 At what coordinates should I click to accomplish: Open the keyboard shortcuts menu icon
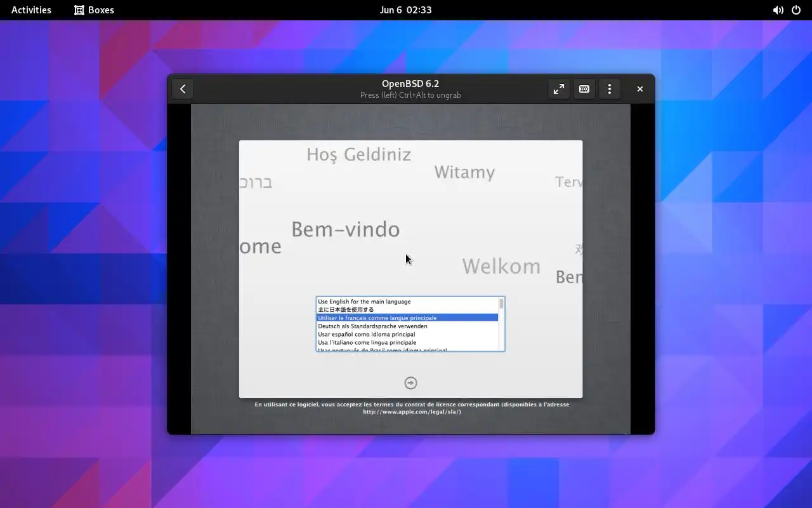pos(584,89)
